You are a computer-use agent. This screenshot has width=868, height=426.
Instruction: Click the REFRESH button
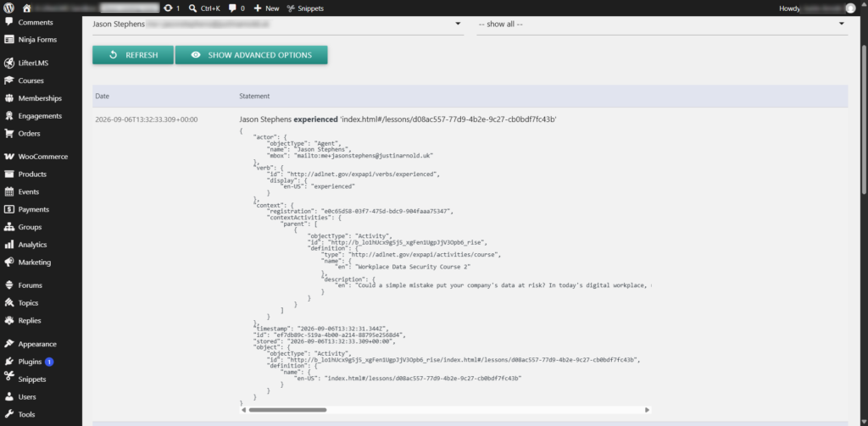click(133, 55)
